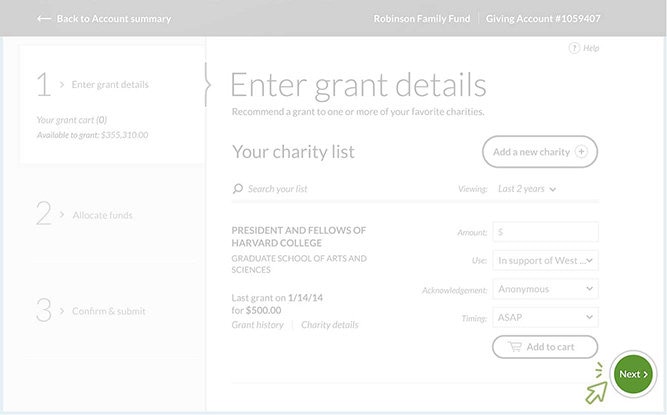667x415 pixels.
Task: Click the magnifier search icon
Action: pyautogui.click(x=237, y=188)
